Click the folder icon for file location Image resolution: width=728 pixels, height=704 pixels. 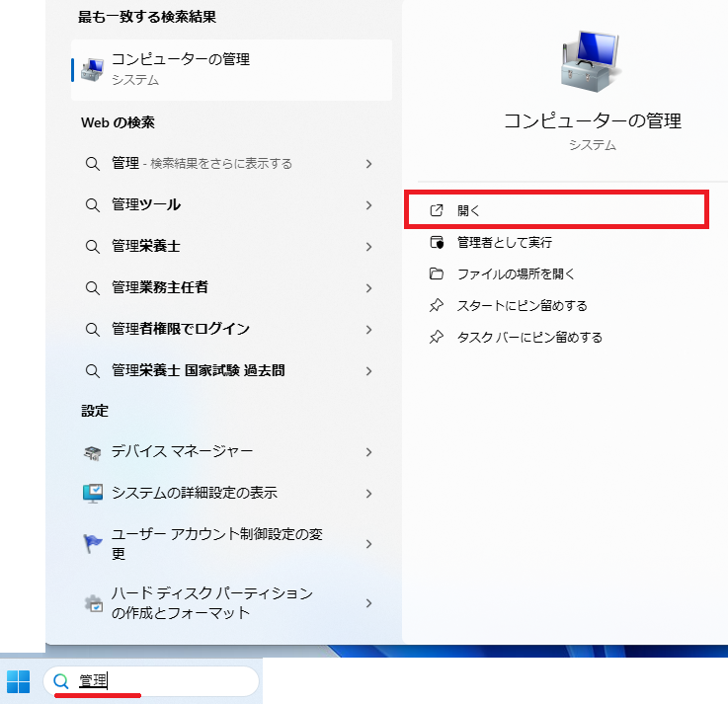coord(437,274)
